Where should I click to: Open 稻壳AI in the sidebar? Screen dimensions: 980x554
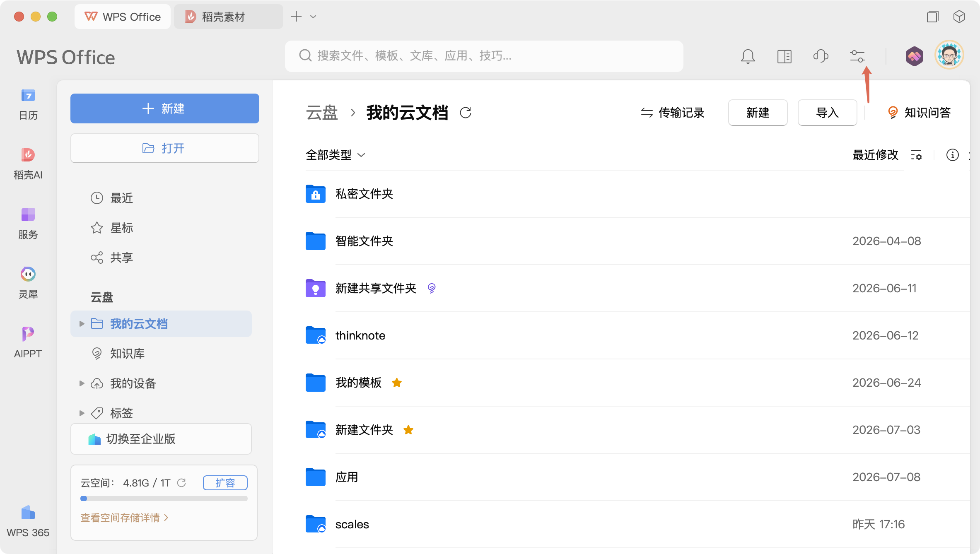[x=28, y=164]
